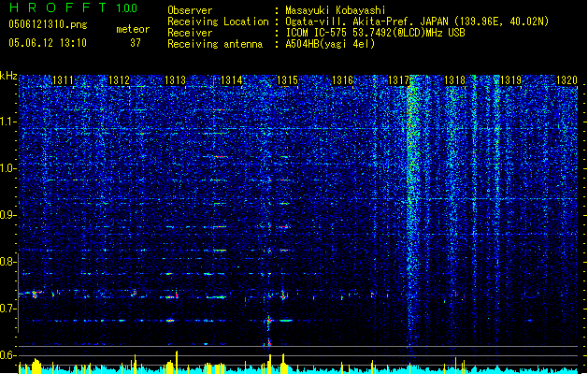Click the 1319 time marker

pyautogui.click(x=510, y=80)
